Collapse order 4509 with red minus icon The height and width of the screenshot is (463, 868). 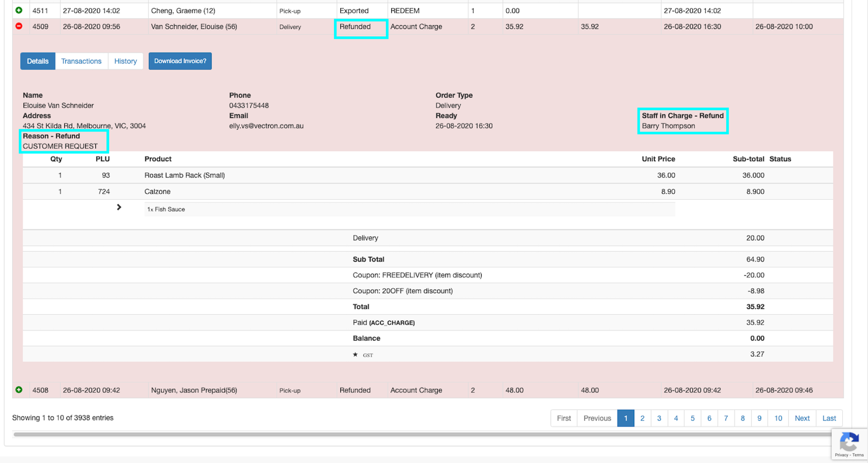coord(19,26)
